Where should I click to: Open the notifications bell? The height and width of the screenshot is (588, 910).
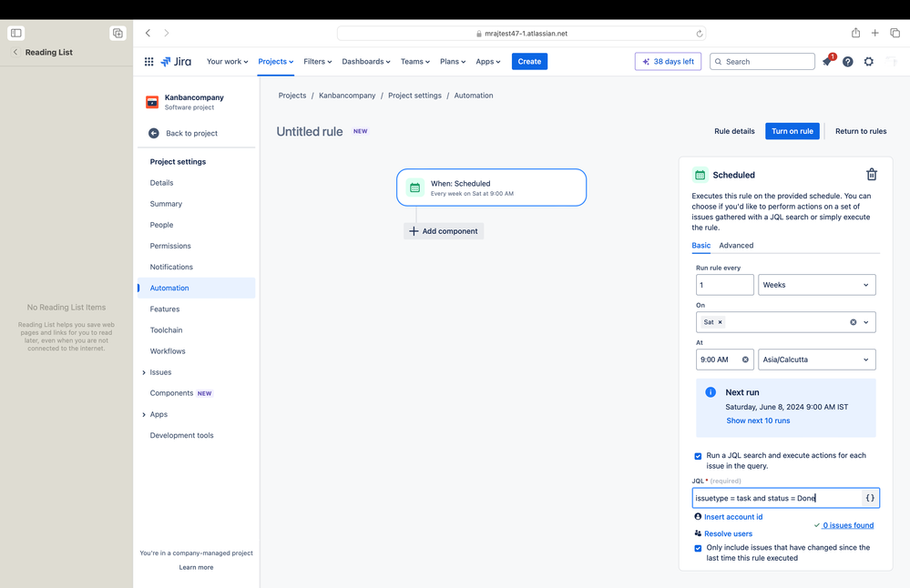[827, 62]
